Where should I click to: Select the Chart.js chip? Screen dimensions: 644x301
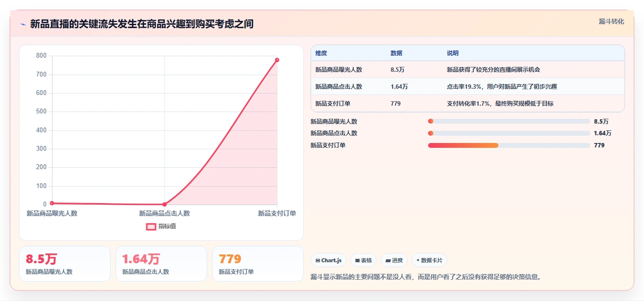click(329, 260)
